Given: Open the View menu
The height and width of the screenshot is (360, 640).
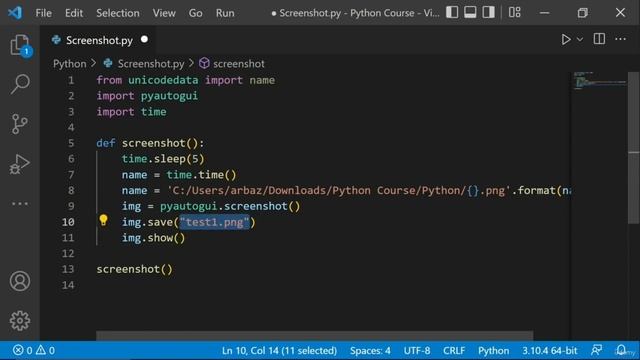Looking at the screenshot, I should click(164, 13).
